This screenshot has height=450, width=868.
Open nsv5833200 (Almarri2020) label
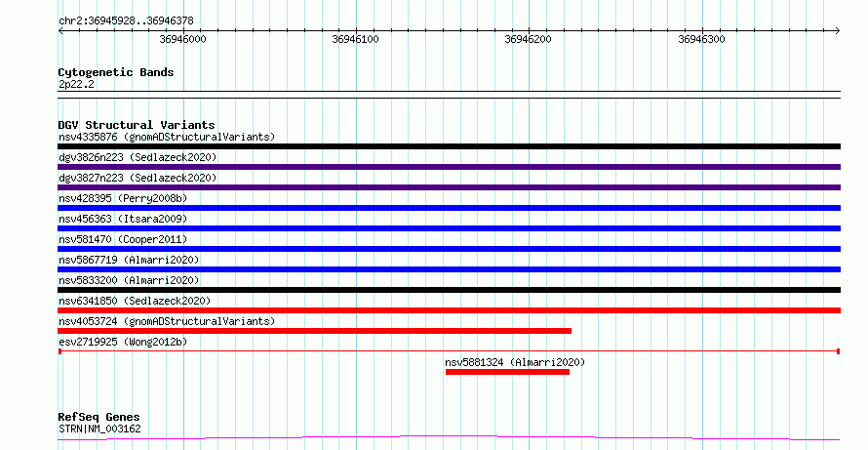(x=129, y=280)
